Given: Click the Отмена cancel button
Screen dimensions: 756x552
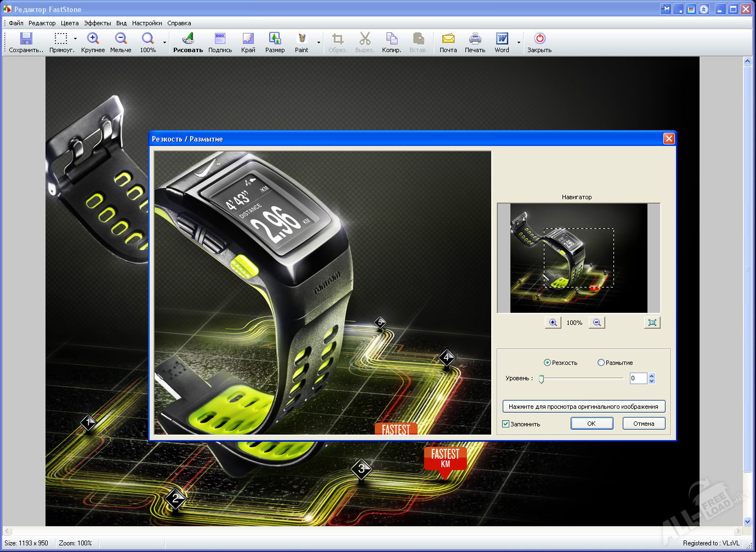Looking at the screenshot, I should coord(644,424).
